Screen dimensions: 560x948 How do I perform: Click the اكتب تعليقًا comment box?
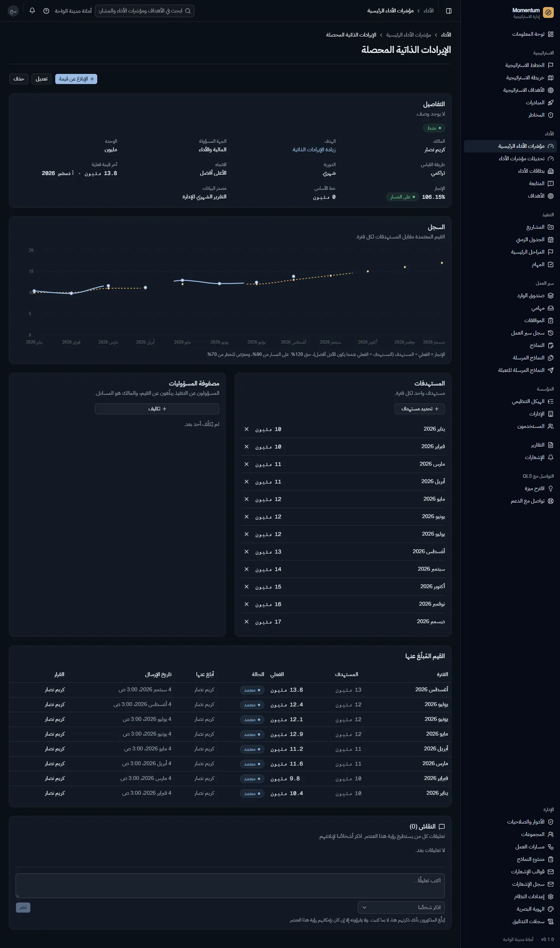230,886
